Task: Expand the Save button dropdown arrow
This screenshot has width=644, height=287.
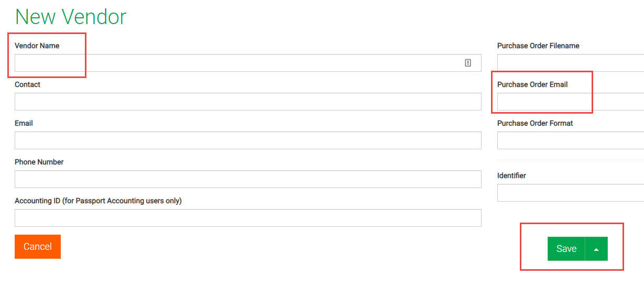Action: [596, 249]
